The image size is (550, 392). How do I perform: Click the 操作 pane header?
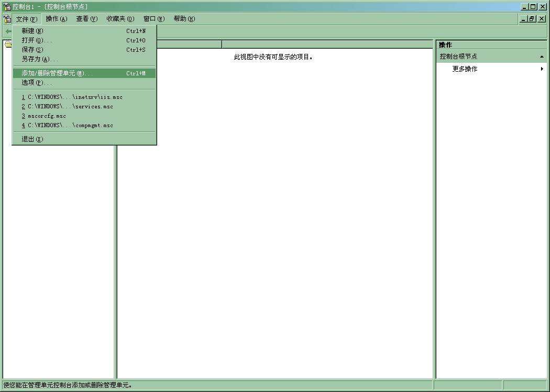(x=491, y=45)
